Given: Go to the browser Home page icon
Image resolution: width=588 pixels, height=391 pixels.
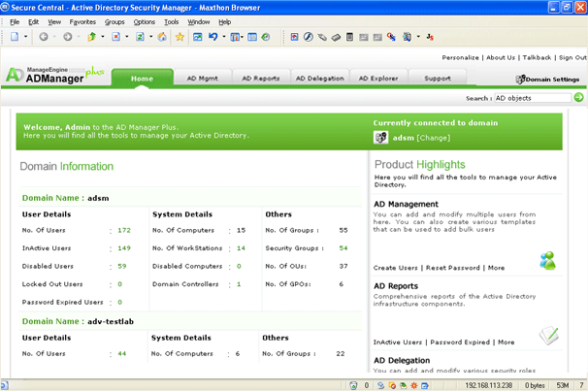Looking at the screenshot, I should pos(162,37).
